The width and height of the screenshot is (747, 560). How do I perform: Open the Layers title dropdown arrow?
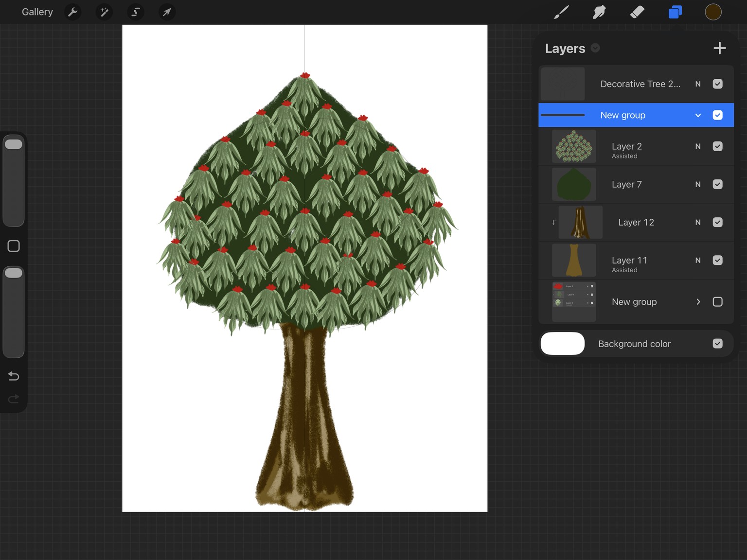click(x=595, y=48)
